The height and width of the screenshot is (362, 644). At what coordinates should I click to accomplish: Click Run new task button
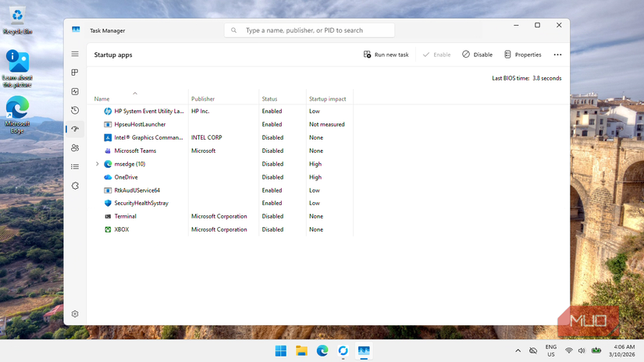tap(386, 55)
